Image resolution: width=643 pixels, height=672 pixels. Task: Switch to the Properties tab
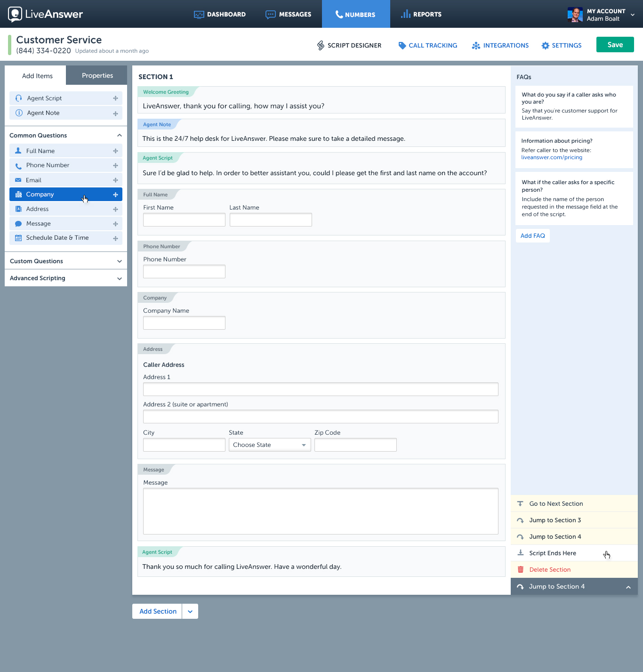(97, 75)
